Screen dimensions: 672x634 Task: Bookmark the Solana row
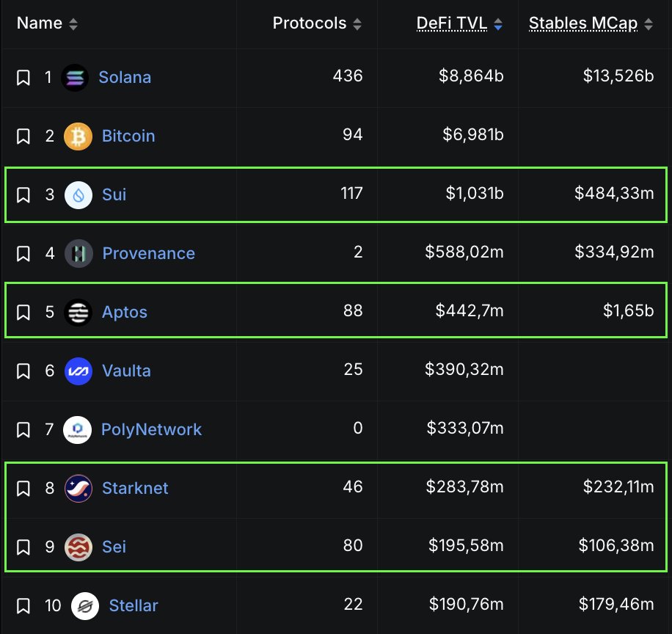click(x=23, y=77)
